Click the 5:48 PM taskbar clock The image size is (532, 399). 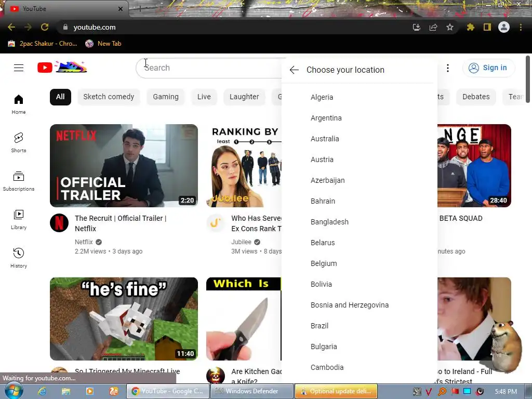[x=506, y=392]
